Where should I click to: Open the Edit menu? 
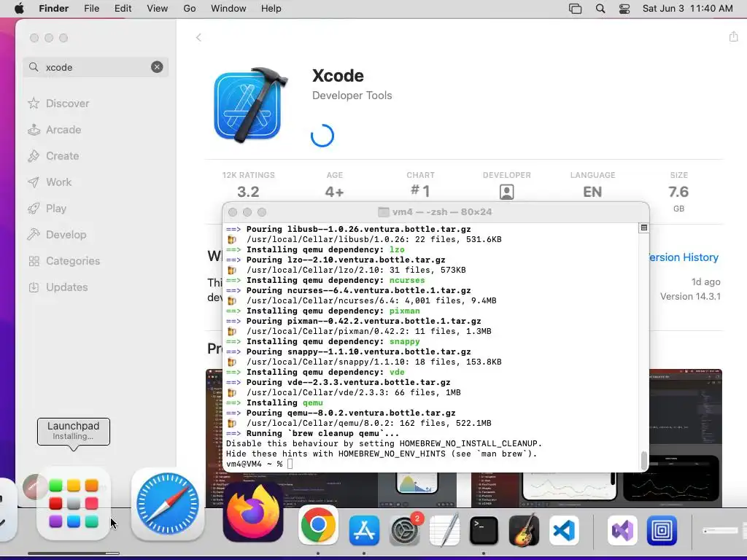(123, 9)
